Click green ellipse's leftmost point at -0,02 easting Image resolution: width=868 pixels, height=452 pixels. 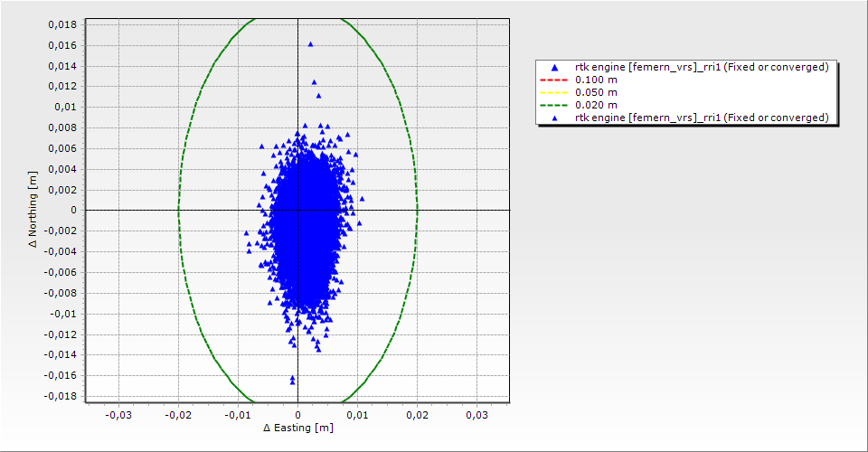(x=178, y=210)
